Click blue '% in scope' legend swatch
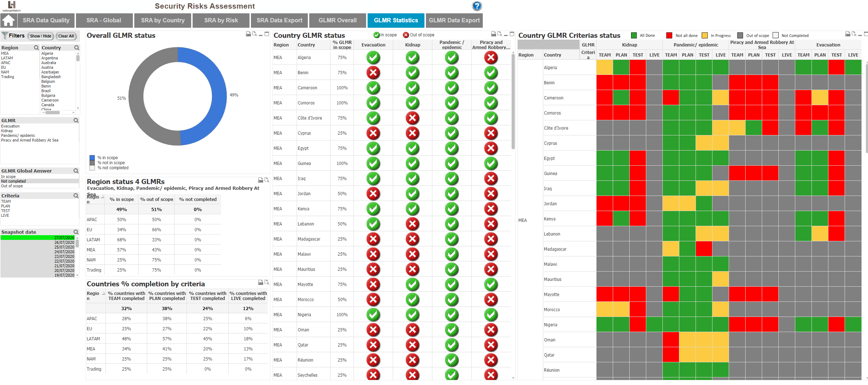This screenshot has width=868, height=385. 92,158
